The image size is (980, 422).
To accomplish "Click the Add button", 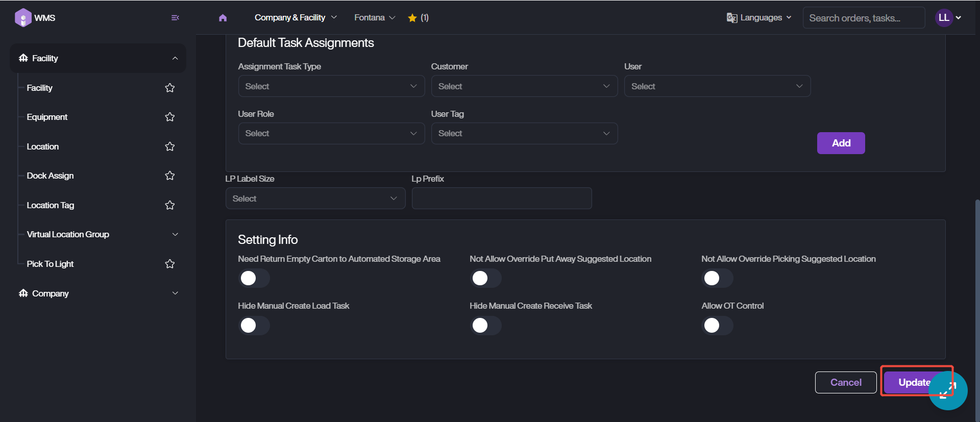I will [841, 143].
